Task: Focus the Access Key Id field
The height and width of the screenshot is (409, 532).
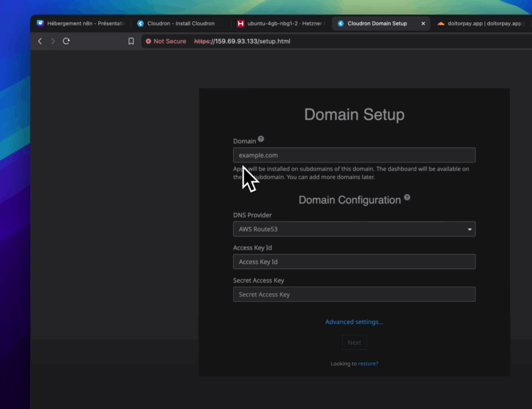Action: [354, 262]
